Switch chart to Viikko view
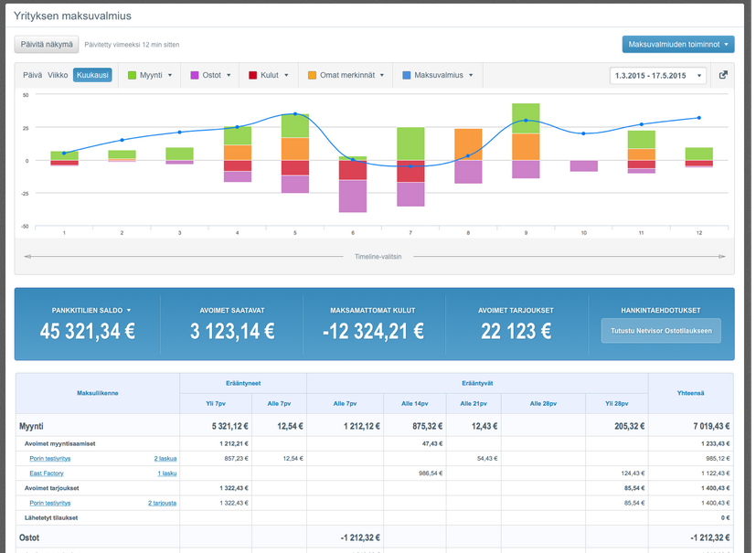 tap(58, 75)
